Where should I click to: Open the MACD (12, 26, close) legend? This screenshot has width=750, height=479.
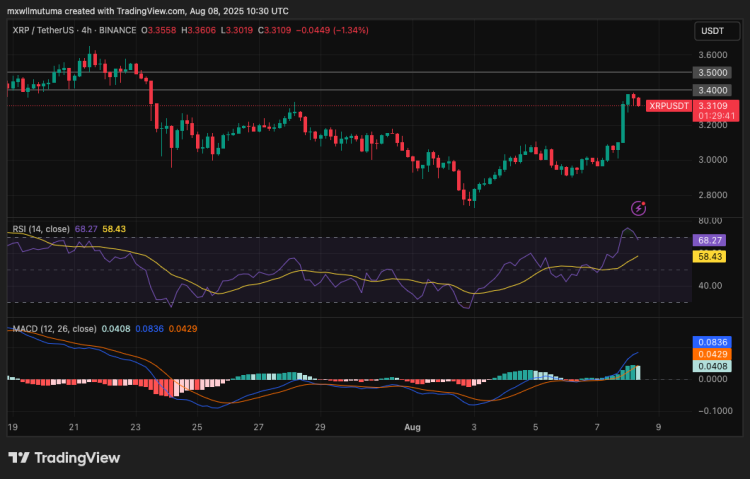(x=53, y=328)
